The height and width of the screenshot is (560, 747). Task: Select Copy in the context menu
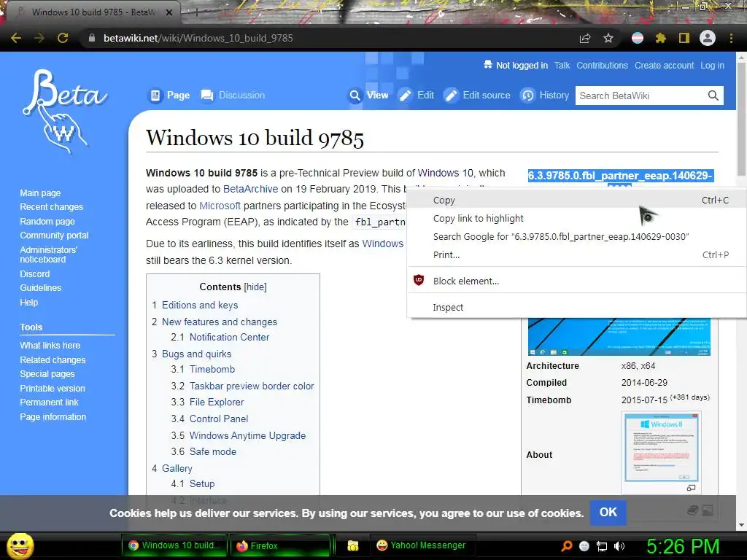(576, 201)
